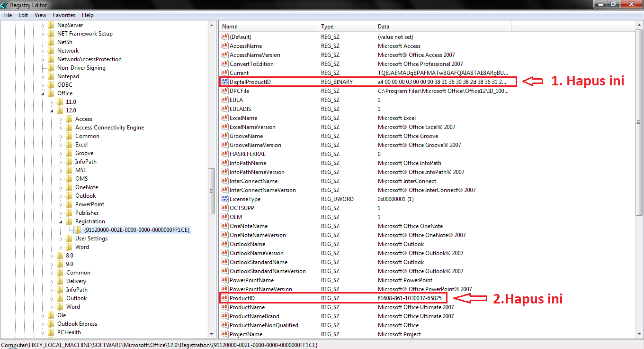
Task: Open the Edit menu
Action: point(23,15)
